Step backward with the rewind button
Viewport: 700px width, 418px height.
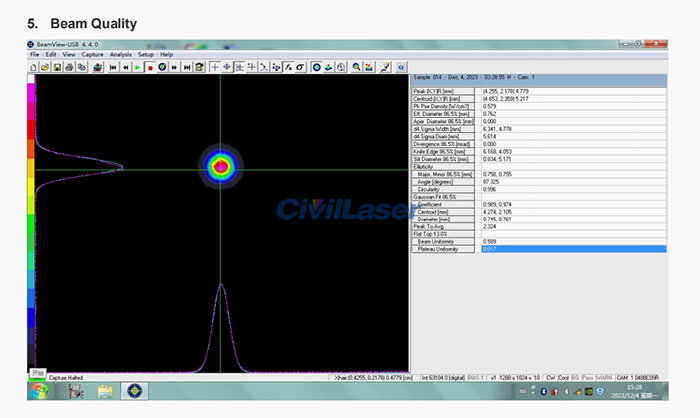click(x=125, y=67)
